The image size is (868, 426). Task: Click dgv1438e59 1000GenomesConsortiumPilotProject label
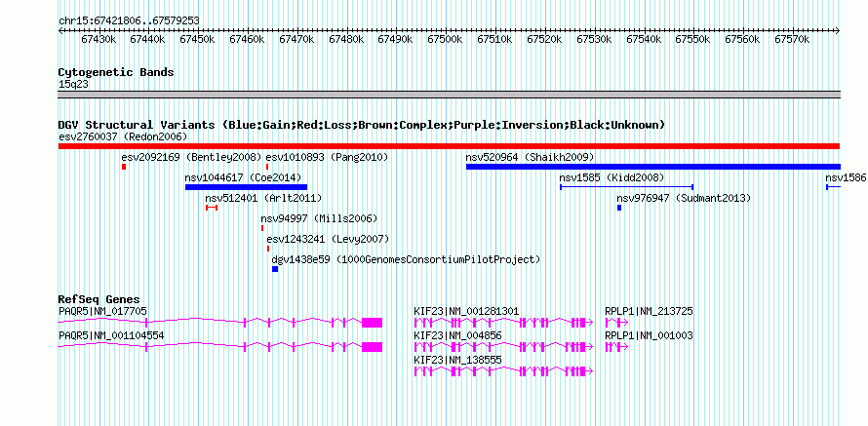(x=406, y=259)
